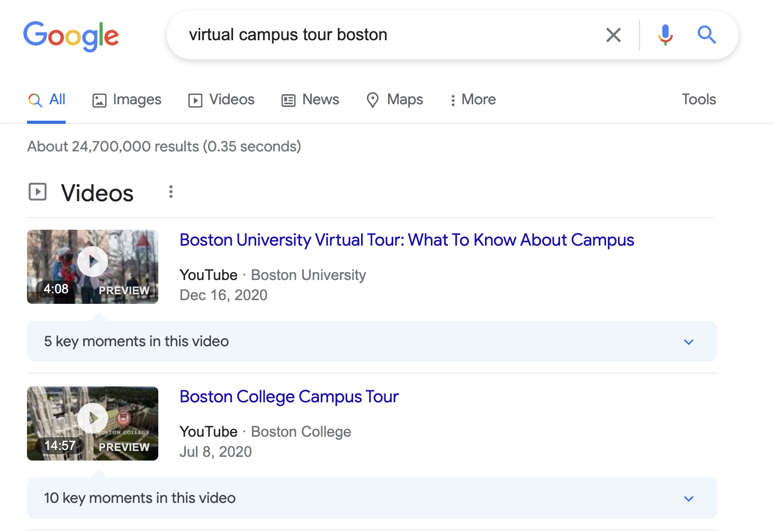Switch to the Images tab
The image size is (774, 532).
[x=127, y=100]
